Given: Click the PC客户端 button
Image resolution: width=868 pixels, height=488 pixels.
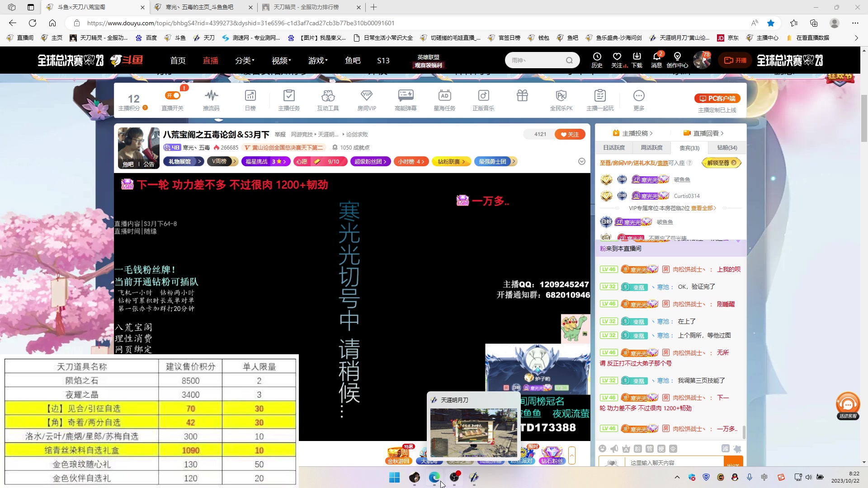Looking at the screenshot, I should [717, 98].
